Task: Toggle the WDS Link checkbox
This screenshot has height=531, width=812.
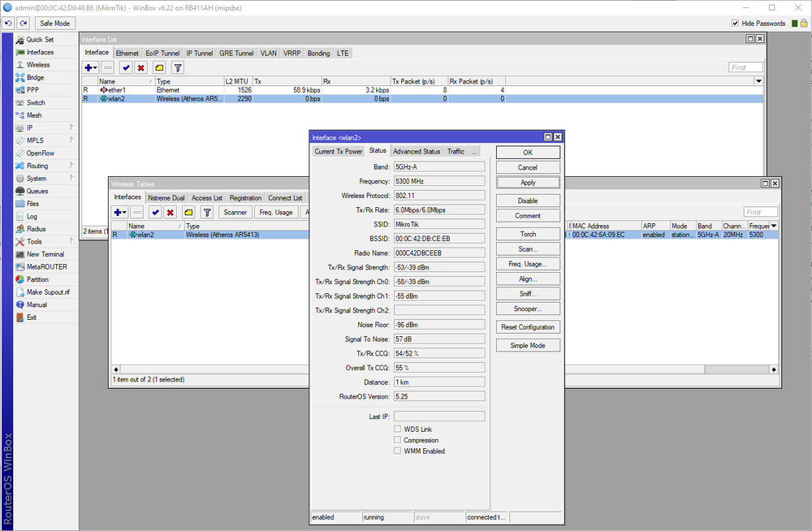Action: 397,429
